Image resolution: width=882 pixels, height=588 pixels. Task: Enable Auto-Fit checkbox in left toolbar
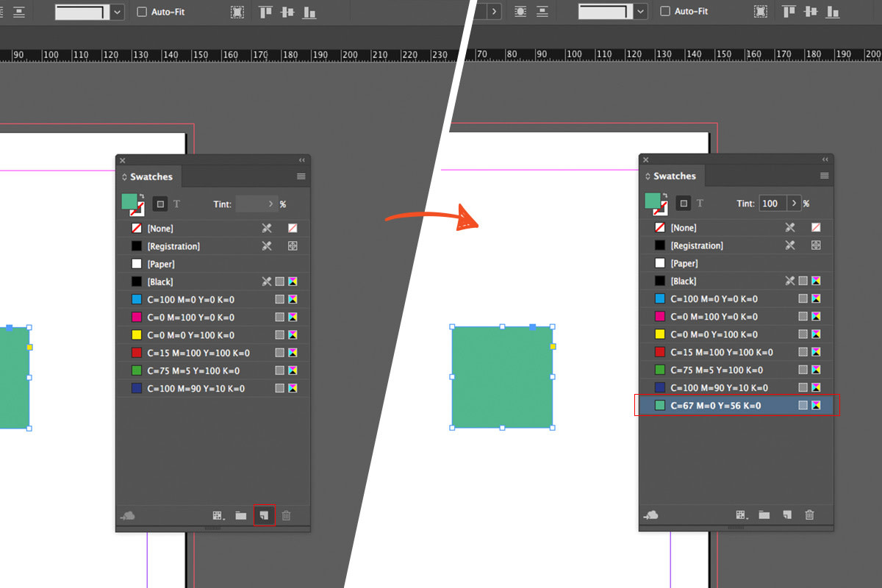[142, 12]
